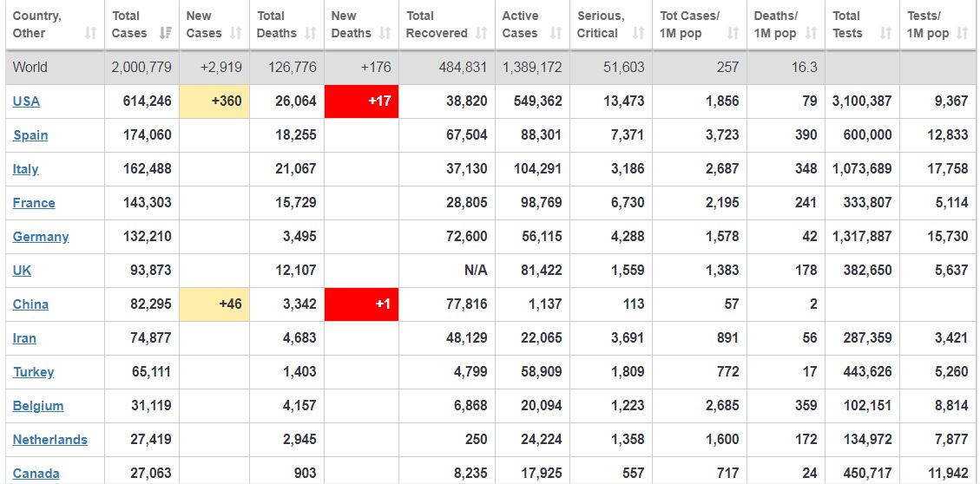This screenshot has height=484, width=980.
Task: Click the New Deaths sort icon
Action: (x=385, y=34)
